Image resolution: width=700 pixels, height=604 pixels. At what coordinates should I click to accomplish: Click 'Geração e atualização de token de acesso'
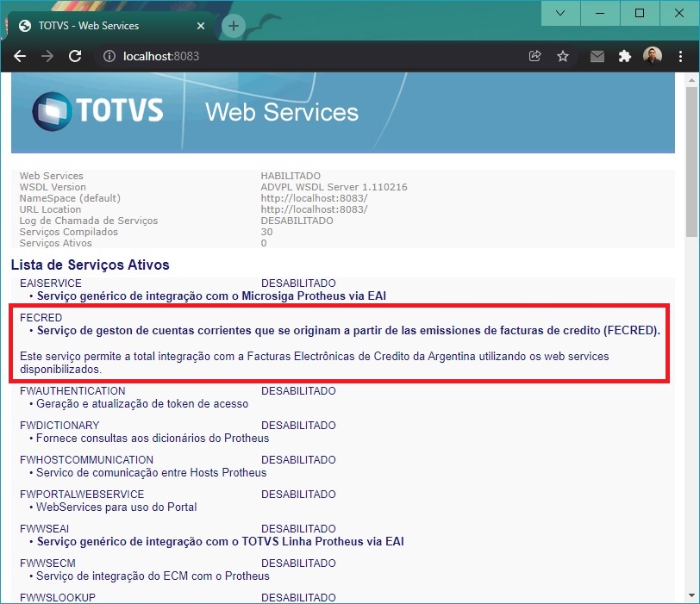tap(142, 404)
